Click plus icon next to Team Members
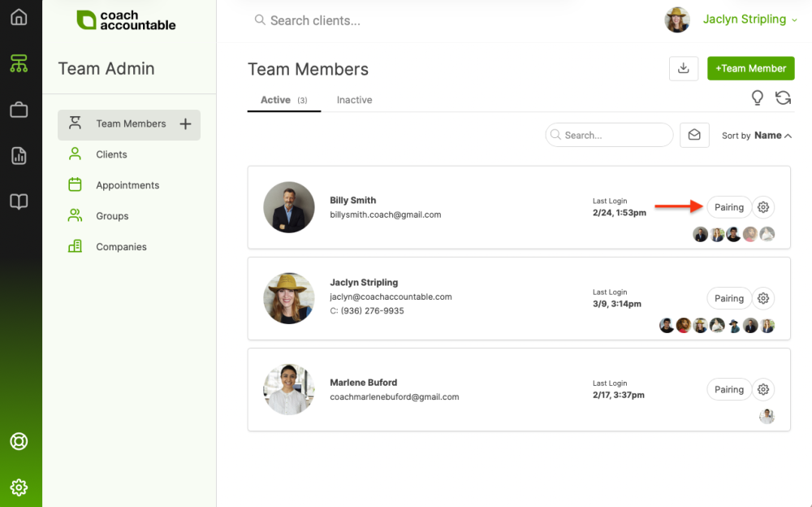Viewport: 812px width, 507px height. 185,124
